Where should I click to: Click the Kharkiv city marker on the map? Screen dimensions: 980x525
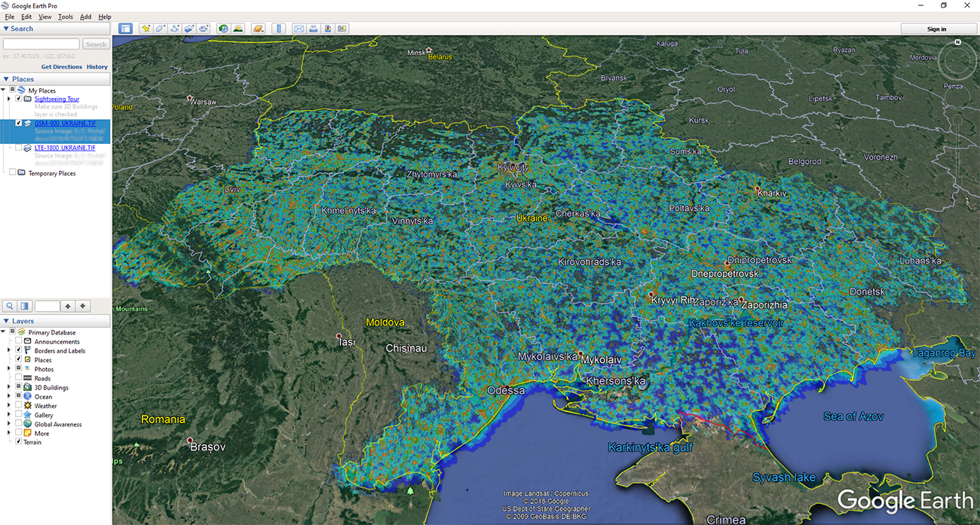757,188
